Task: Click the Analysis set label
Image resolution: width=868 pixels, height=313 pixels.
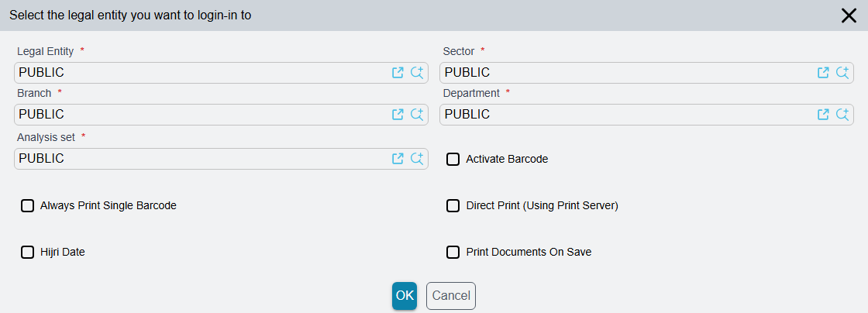Action: 46,137
